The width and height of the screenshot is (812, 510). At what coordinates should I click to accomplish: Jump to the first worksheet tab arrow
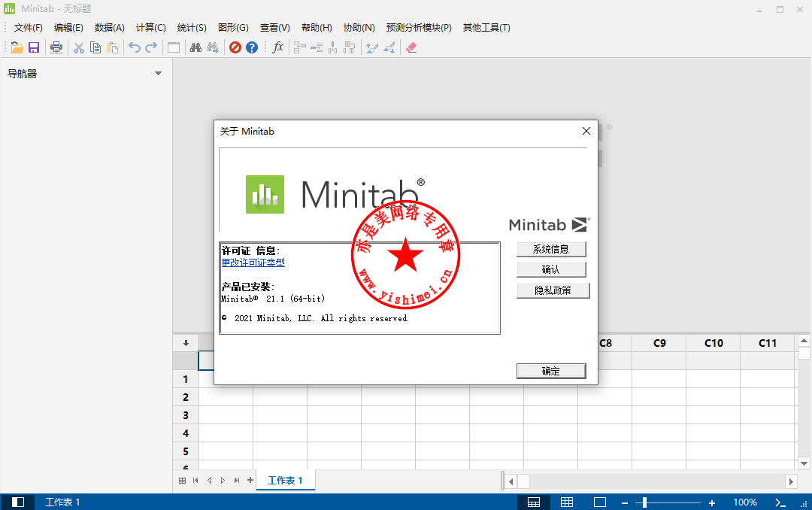(x=195, y=481)
